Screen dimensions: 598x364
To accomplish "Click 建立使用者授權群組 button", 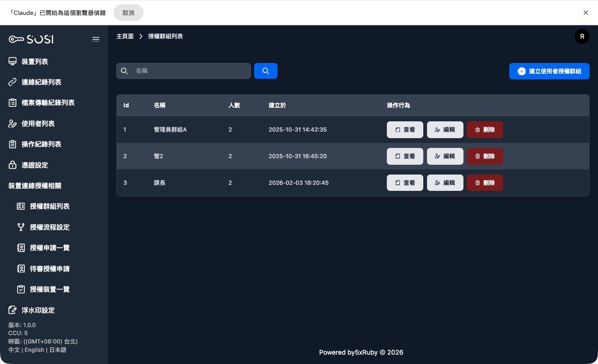I will click(549, 71).
